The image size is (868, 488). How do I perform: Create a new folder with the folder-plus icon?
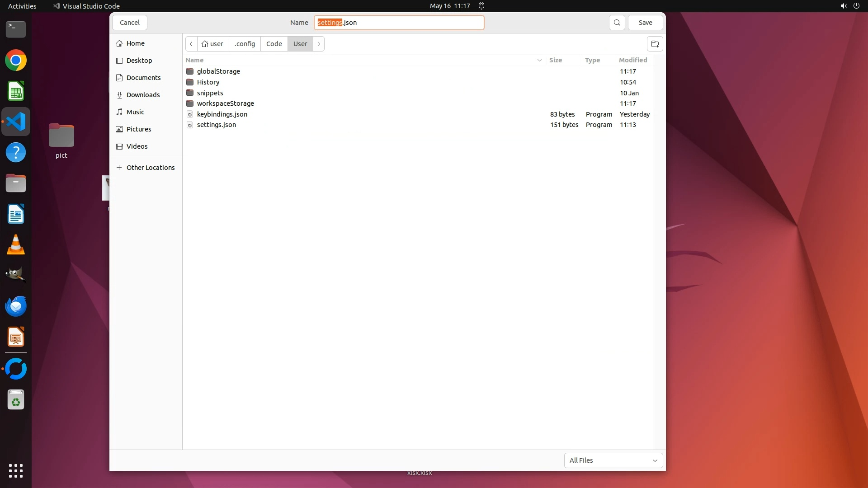(x=655, y=44)
